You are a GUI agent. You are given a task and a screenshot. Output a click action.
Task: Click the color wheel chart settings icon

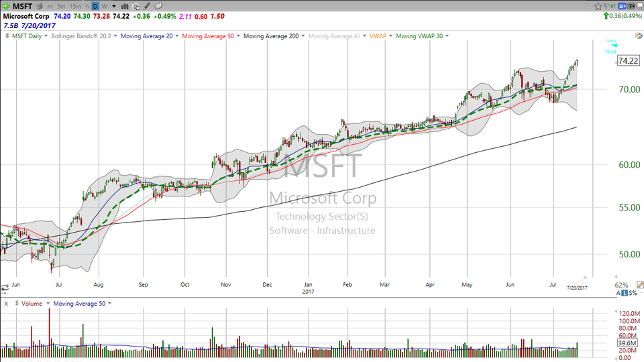point(639,36)
